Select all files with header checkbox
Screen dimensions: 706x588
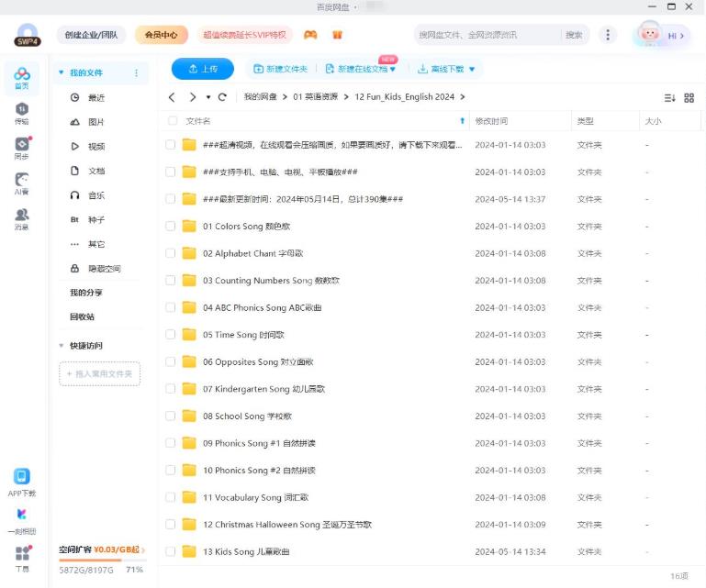172,120
